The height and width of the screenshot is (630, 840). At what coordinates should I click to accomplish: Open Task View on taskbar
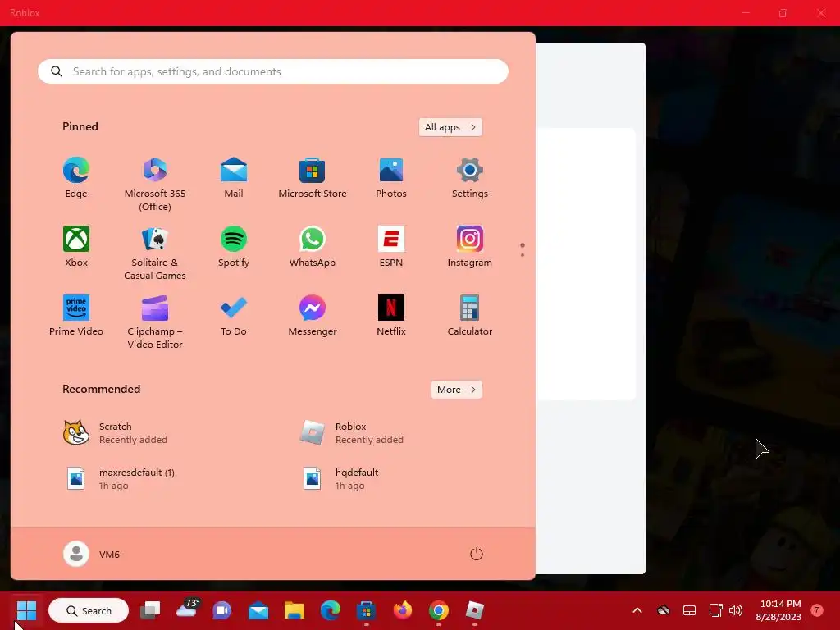[x=151, y=610]
